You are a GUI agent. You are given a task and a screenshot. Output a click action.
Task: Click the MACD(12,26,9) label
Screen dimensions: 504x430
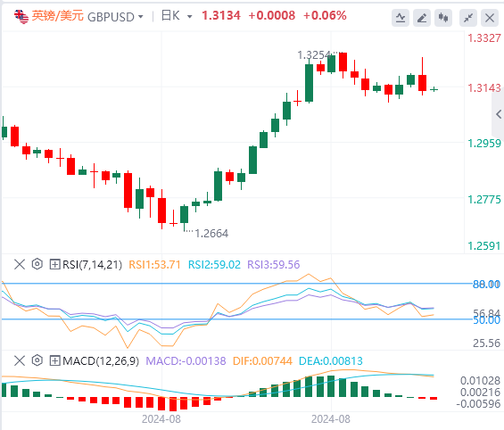tap(101, 361)
